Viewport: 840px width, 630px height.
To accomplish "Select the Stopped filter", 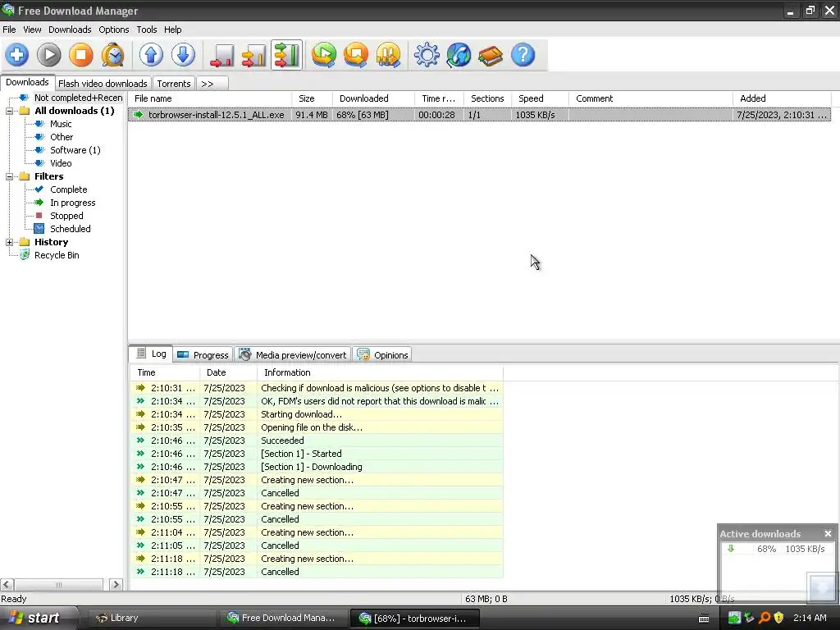I will tap(66, 216).
